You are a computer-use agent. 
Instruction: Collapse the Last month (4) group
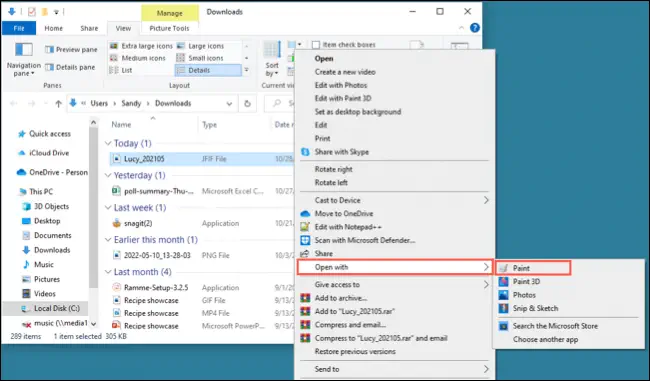point(108,272)
